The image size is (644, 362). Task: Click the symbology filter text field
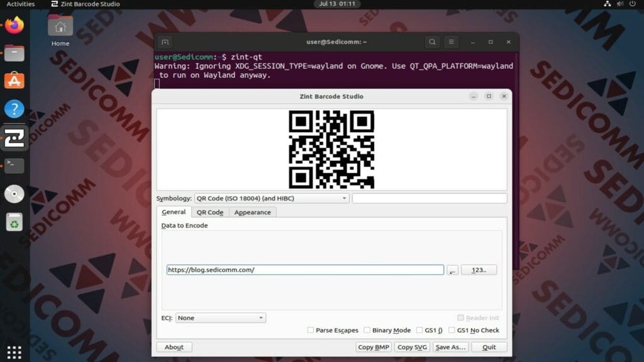pos(430,198)
